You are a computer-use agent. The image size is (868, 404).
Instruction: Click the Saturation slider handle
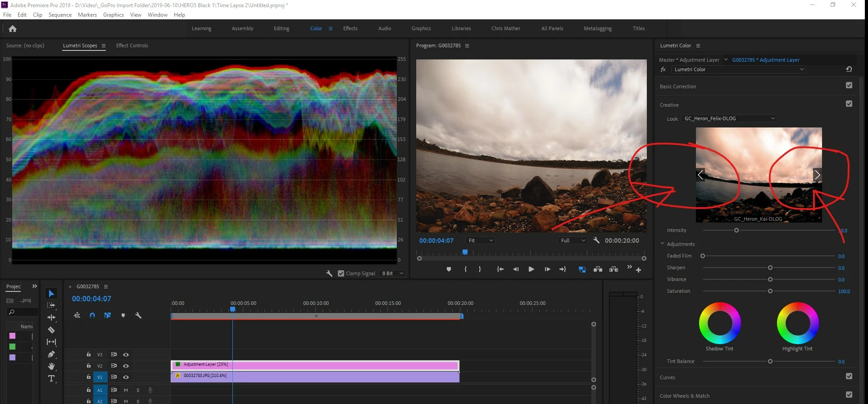pos(770,291)
